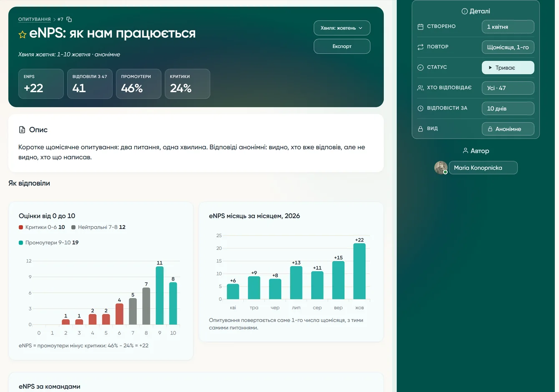
Task: Click the score 6 bar showing 4
Action: 119,314
